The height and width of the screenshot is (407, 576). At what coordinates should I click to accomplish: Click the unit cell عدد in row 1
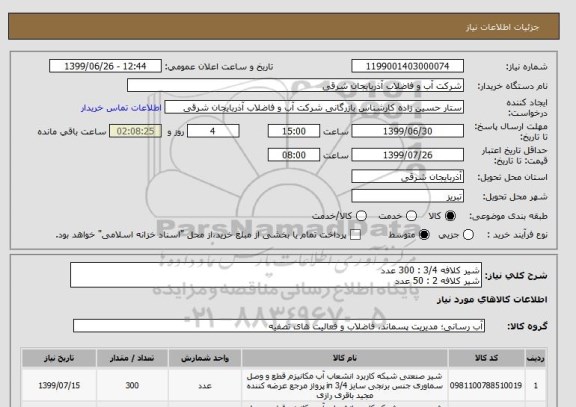205,385
